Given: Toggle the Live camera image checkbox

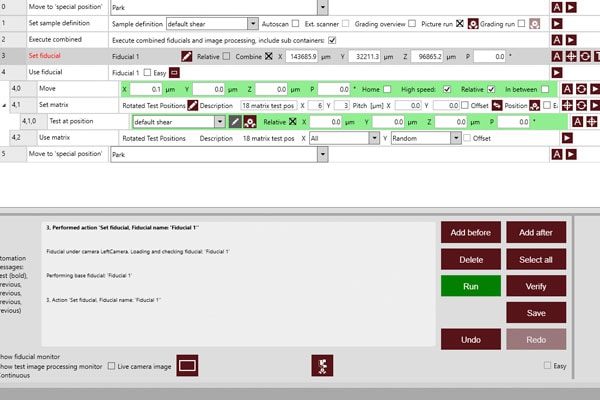Looking at the screenshot, I should (111, 366).
